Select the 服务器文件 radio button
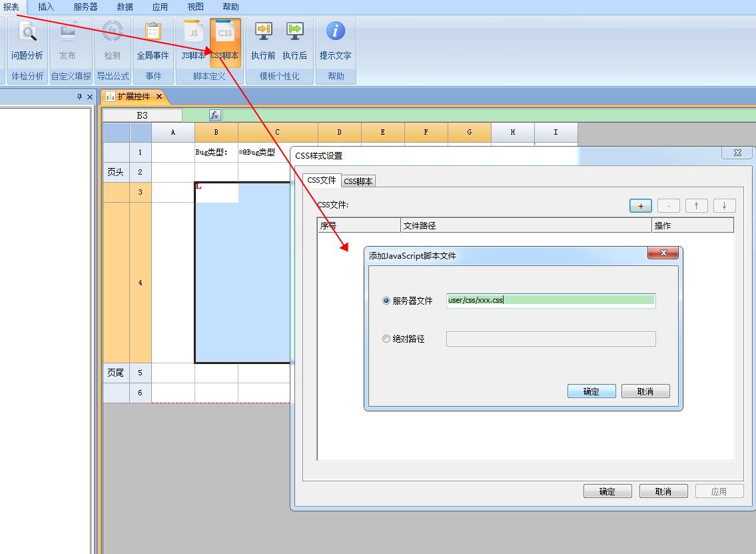 [386, 301]
